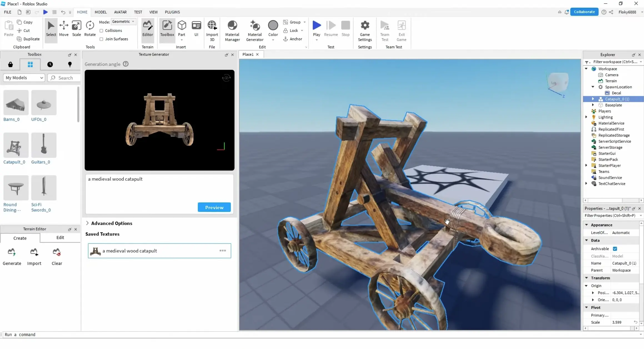This screenshot has width=644, height=349.
Task: Collapse the Advanced Options section
Action: 87,223
